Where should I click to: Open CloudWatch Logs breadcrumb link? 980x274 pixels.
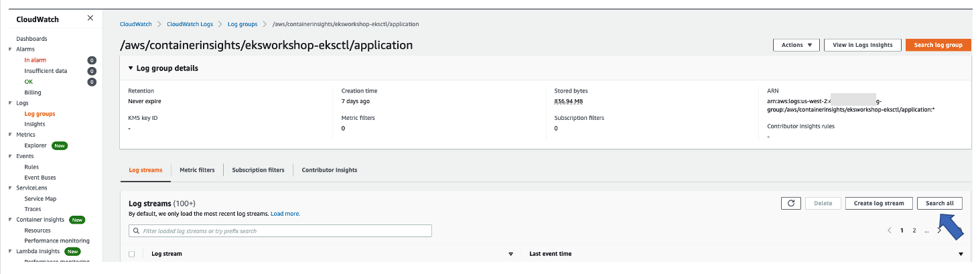(x=190, y=24)
